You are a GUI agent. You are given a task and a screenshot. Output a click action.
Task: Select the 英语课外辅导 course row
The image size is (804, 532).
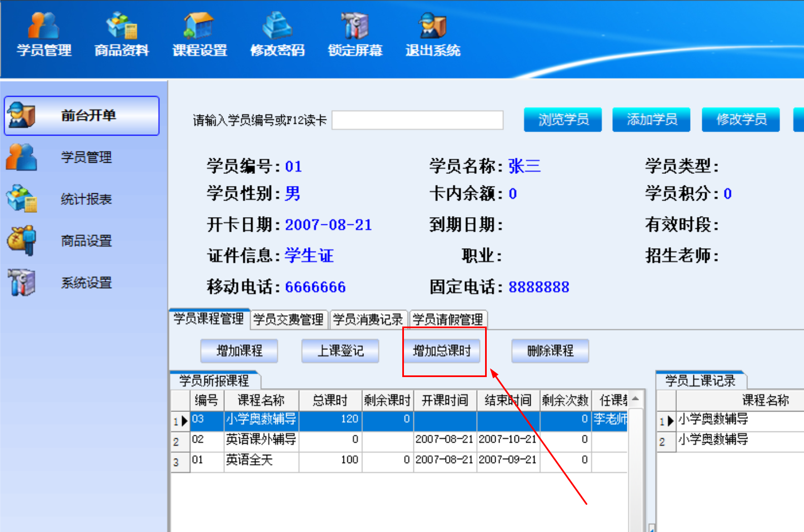point(399,440)
